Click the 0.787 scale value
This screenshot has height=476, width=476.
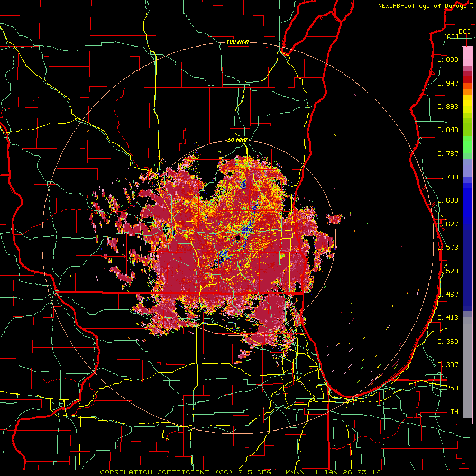[448, 153]
